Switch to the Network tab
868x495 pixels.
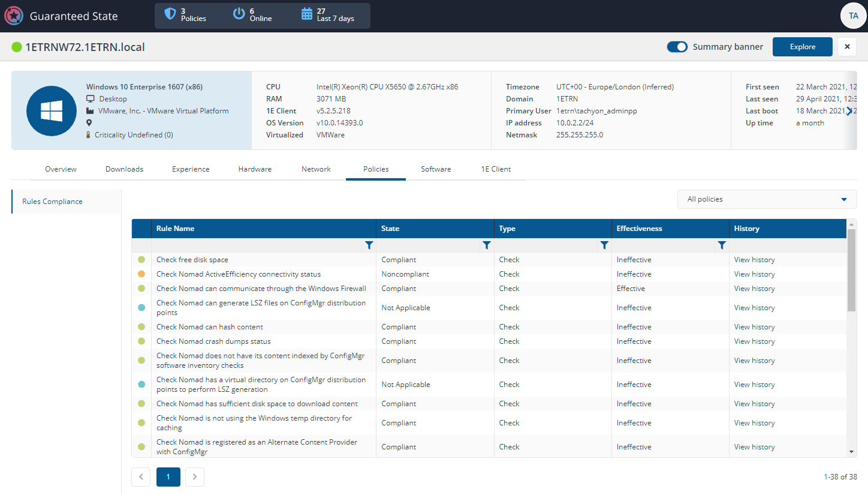click(x=316, y=169)
